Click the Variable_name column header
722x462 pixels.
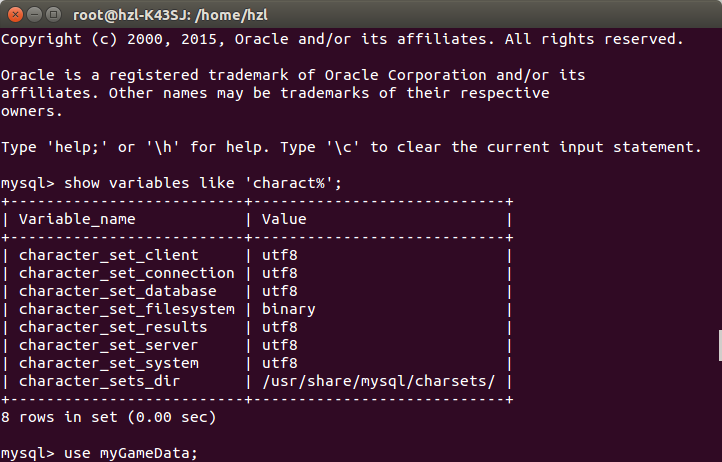(77, 219)
